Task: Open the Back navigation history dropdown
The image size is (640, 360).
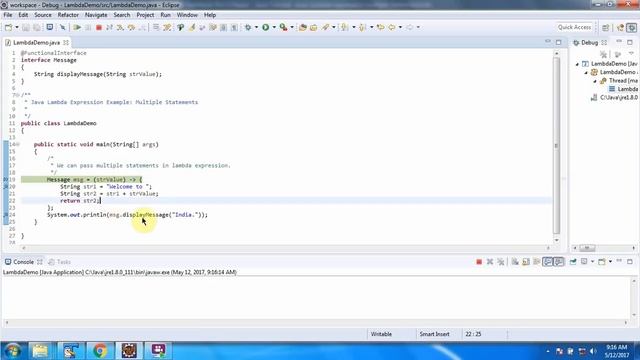Action: (400, 27)
